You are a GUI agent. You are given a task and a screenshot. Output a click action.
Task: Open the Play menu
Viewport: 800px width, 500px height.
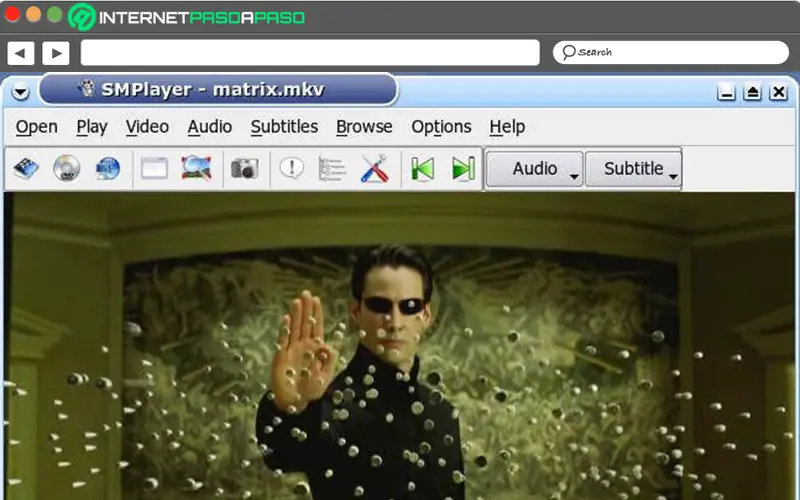coord(92,127)
